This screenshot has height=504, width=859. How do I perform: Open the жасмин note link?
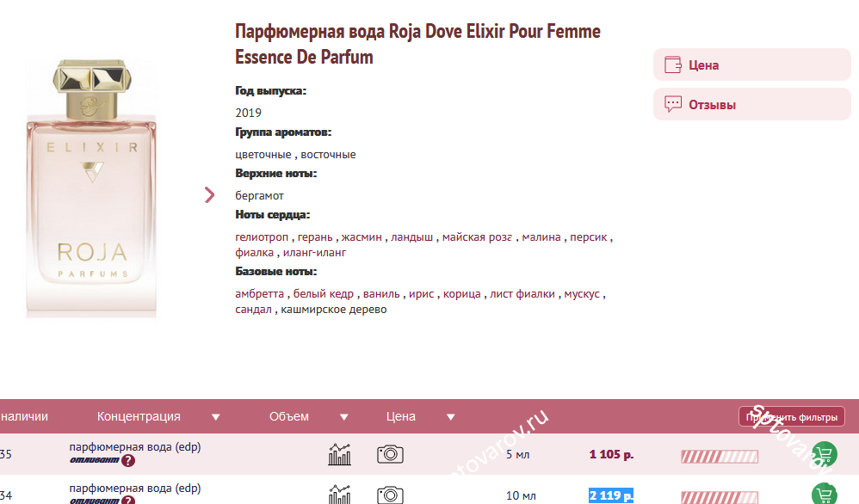tap(362, 237)
